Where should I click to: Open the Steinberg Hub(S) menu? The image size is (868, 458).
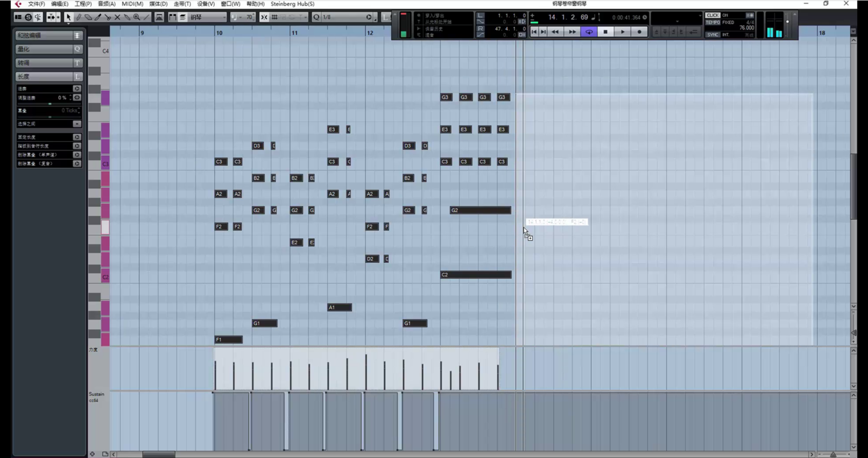[x=292, y=4]
